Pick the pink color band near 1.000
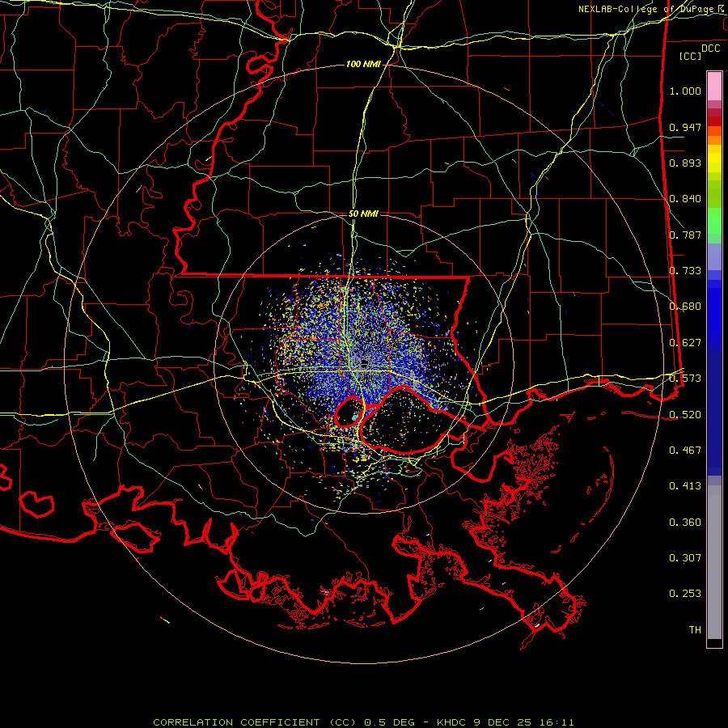The image size is (728, 728). click(714, 87)
